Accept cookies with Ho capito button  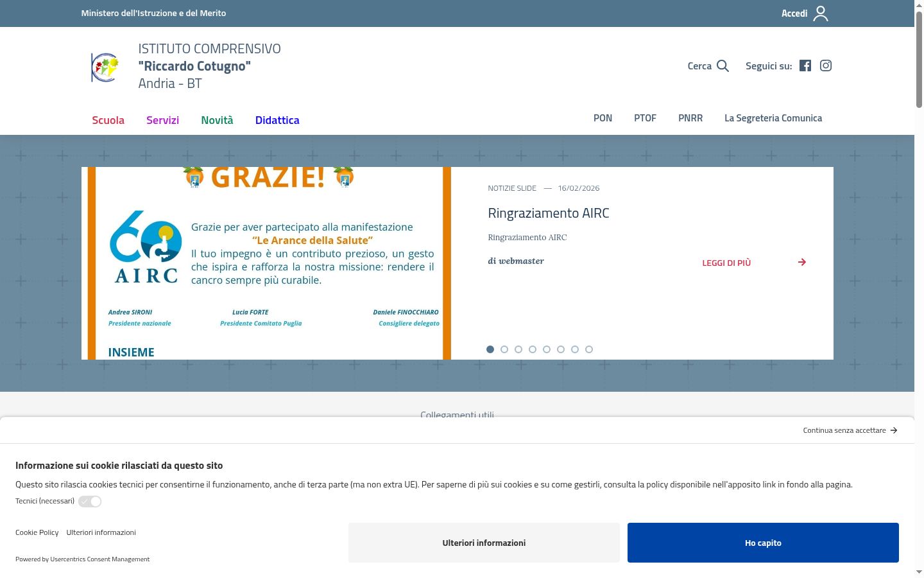click(x=763, y=543)
